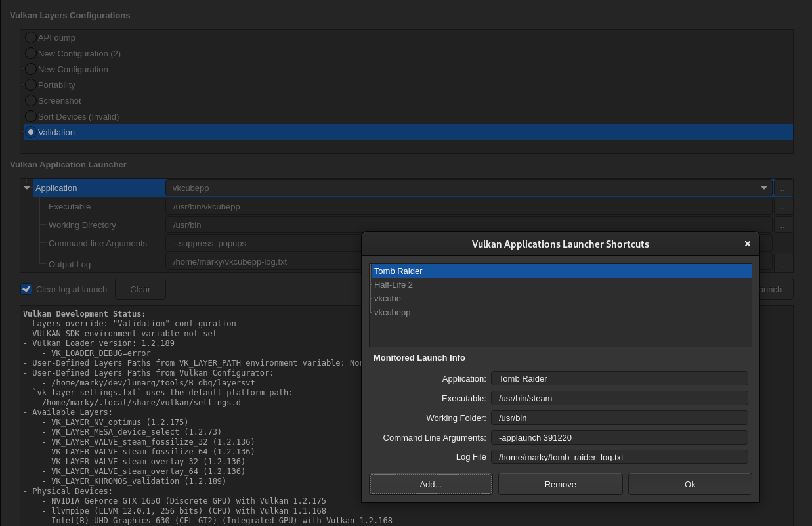Click the Working Folder field in dialog
Screen dimensions: 812x526
(x=620, y=418)
